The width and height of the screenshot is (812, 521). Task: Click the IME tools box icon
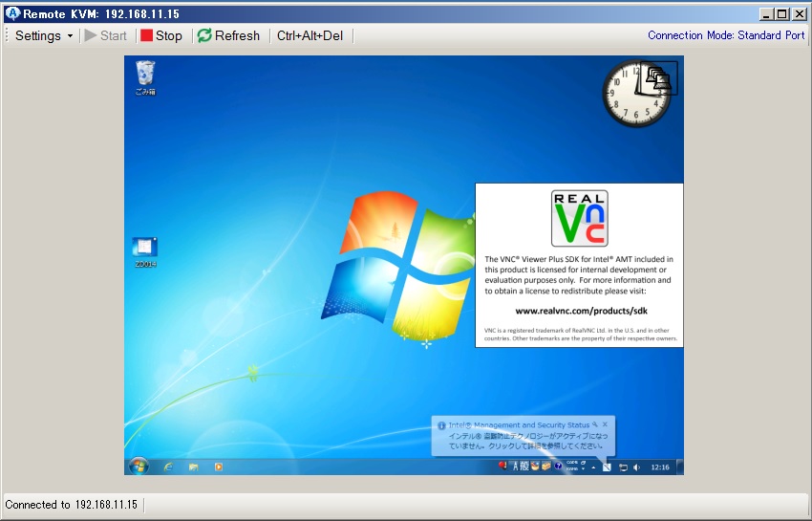(x=545, y=467)
